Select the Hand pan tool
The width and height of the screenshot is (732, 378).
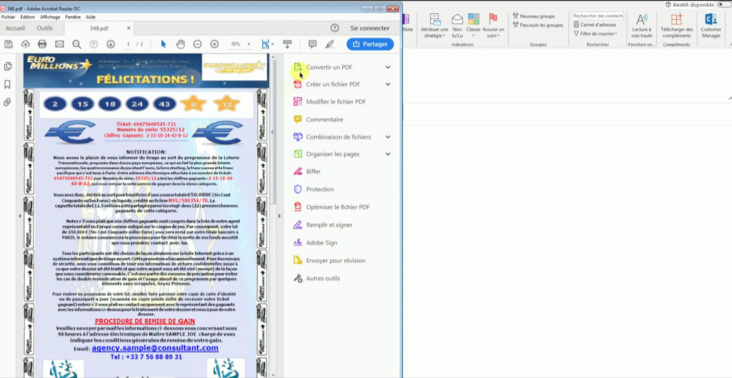180,44
